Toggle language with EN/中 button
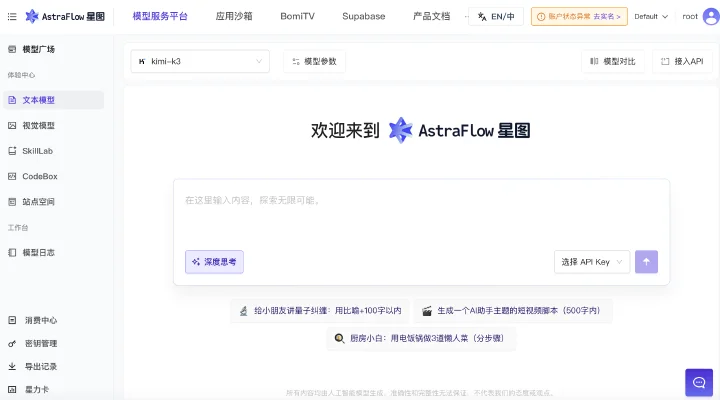The height and width of the screenshot is (400, 720). pyautogui.click(x=496, y=17)
